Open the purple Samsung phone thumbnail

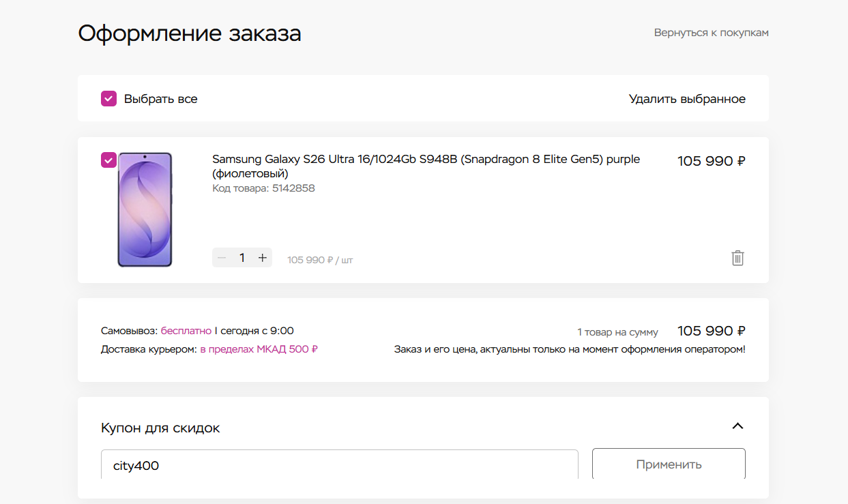point(145,209)
